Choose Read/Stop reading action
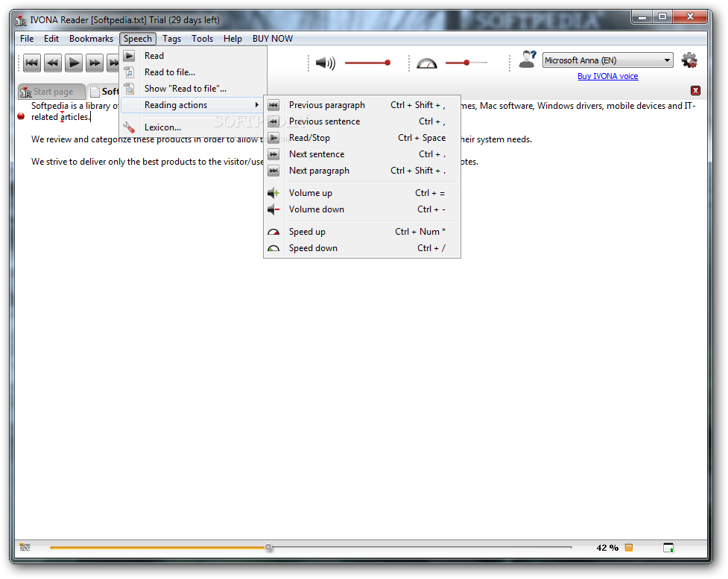728x579 pixels. point(362,138)
